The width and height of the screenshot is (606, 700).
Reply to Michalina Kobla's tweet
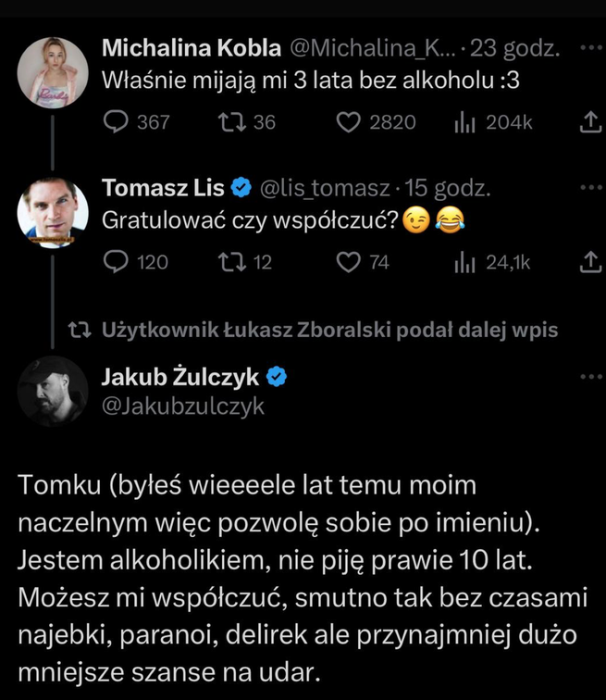[116, 122]
